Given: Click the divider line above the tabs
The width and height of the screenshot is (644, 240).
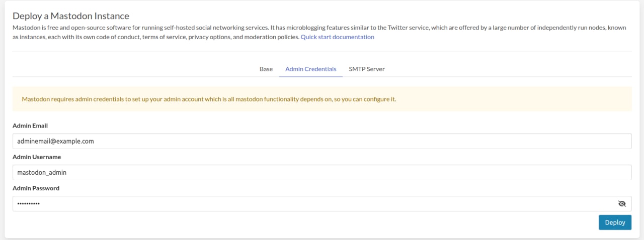Looking at the screenshot, I should 322,51.
